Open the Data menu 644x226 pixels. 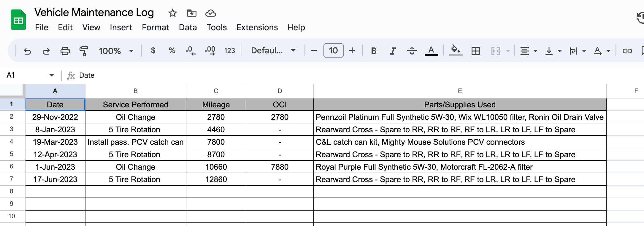coord(188,28)
